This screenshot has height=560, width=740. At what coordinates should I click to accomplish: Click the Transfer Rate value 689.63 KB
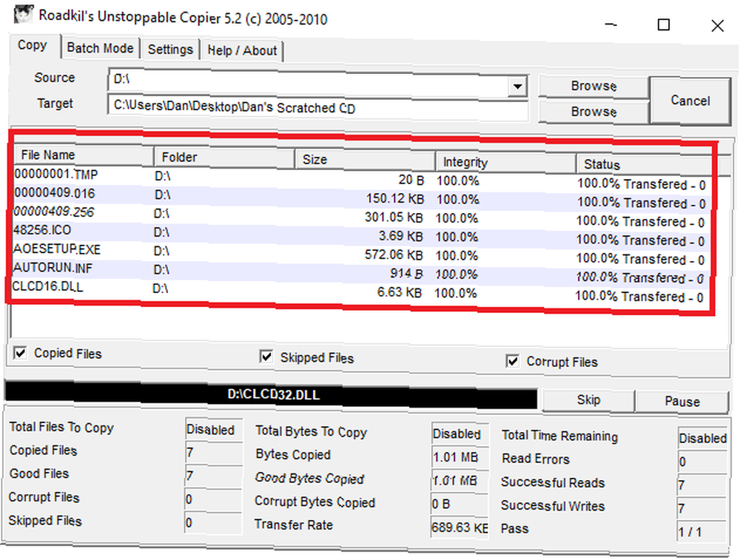click(460, 527)
